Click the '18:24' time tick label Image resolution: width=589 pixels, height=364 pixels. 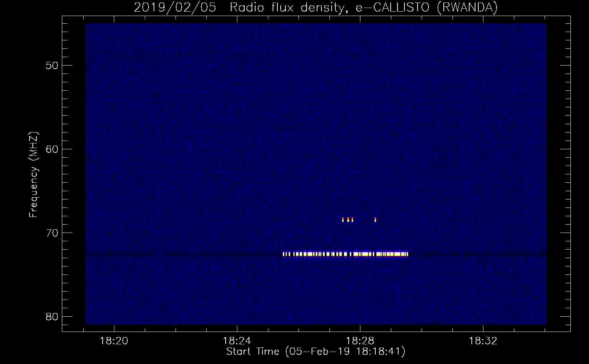tap(237, 341)
